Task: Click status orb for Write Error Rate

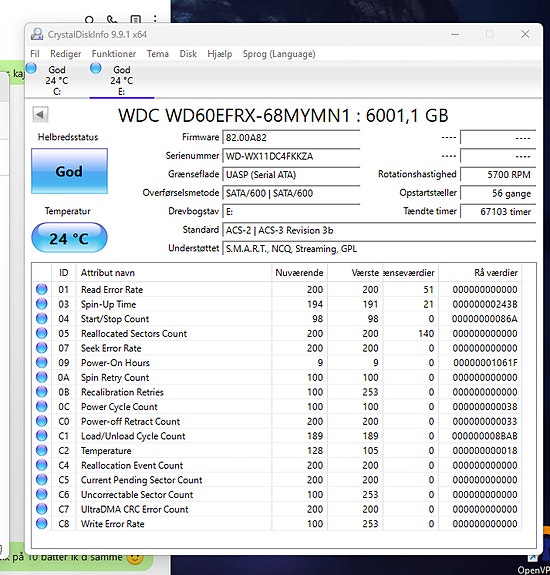Action: click(x=42, y=524)
